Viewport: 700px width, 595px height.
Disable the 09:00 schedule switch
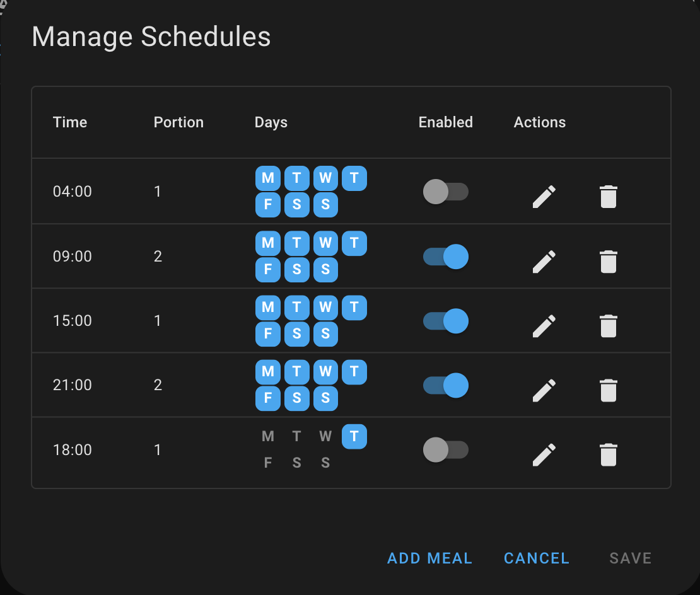coord(445,257)
